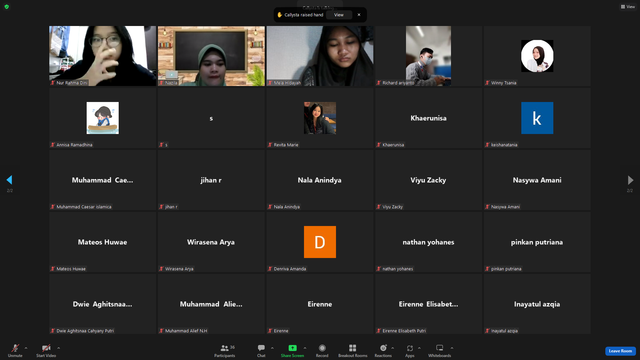640x360 pixels.
Task: Open the Reactions menu
Action: 383,350
